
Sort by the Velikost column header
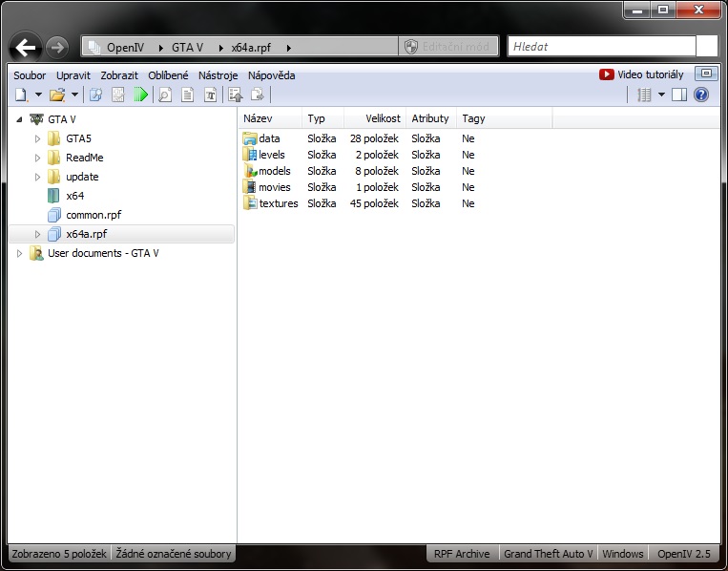click(381, 118)
